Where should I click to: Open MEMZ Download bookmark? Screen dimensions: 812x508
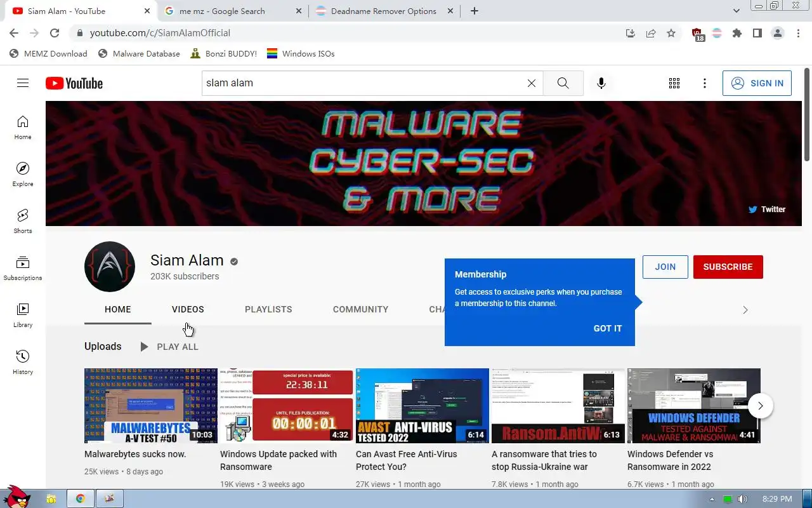point(48,54)
